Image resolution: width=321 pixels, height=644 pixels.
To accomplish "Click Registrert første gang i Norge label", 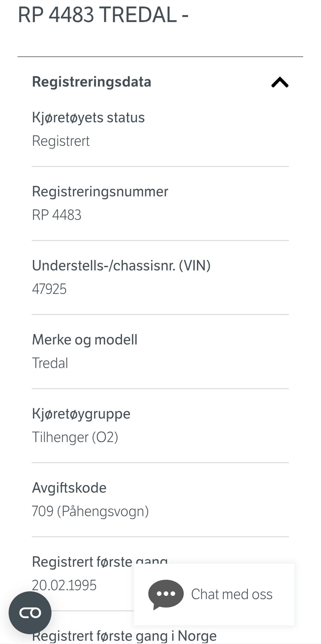I will pos(124,636).
